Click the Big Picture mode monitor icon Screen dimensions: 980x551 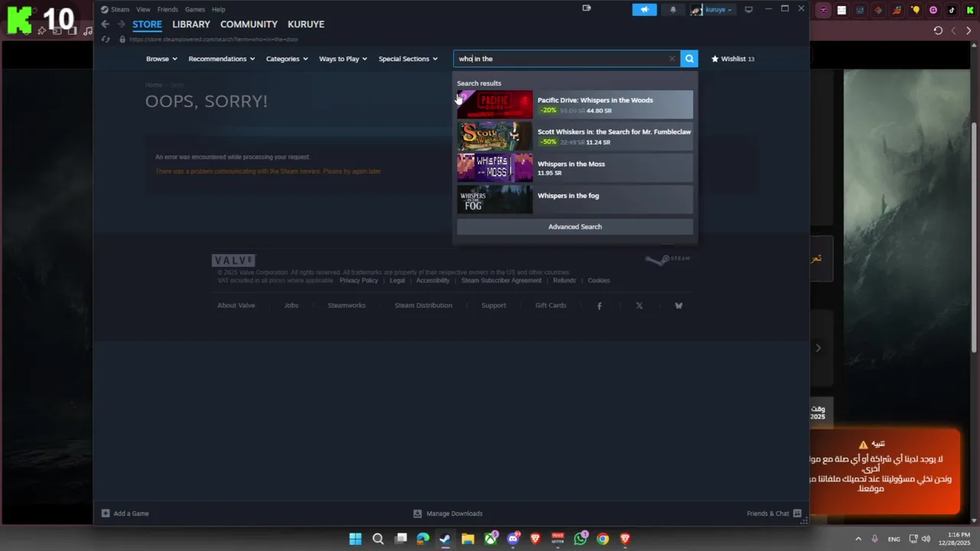(749, 9)
